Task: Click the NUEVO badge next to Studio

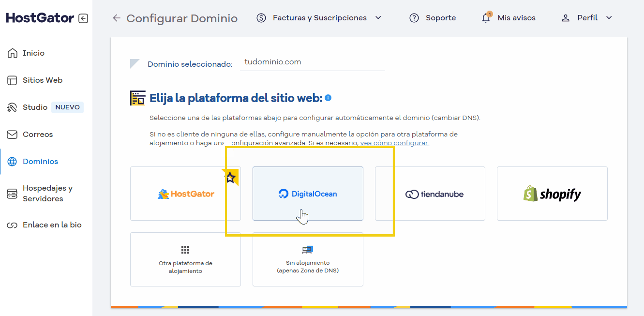Action: [x=67, y=107]
